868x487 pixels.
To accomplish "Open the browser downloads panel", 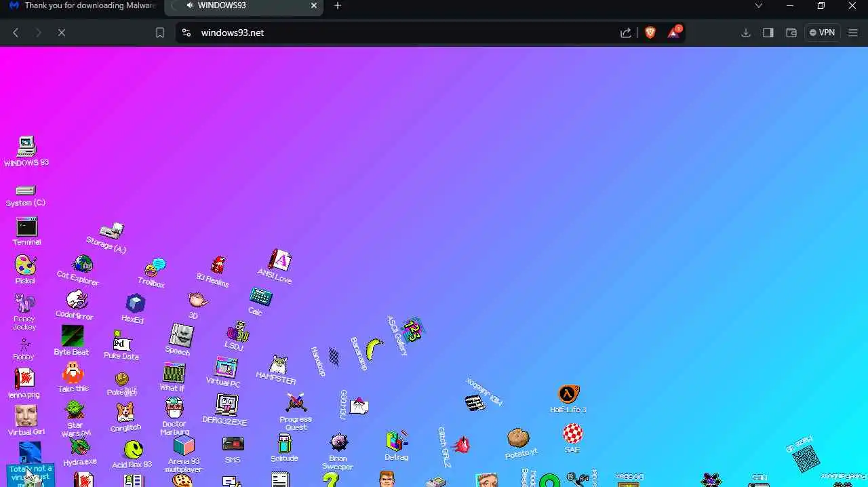I will coord(746,33).
